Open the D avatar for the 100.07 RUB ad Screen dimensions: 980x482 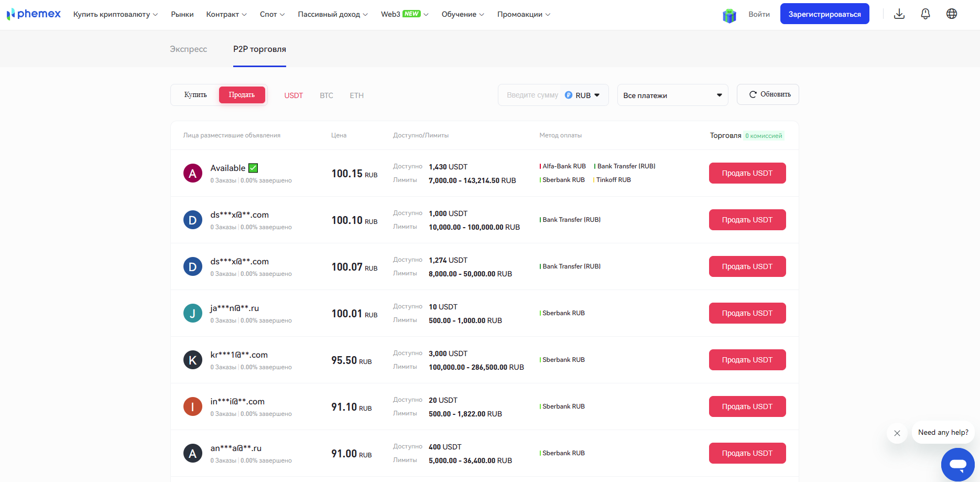click(193, 266)
